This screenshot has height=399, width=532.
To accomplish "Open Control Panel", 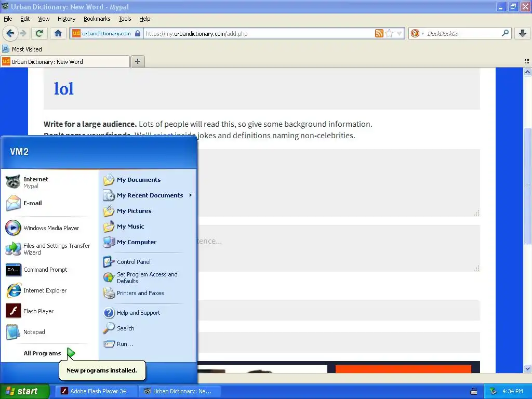I will click(148, 262).
